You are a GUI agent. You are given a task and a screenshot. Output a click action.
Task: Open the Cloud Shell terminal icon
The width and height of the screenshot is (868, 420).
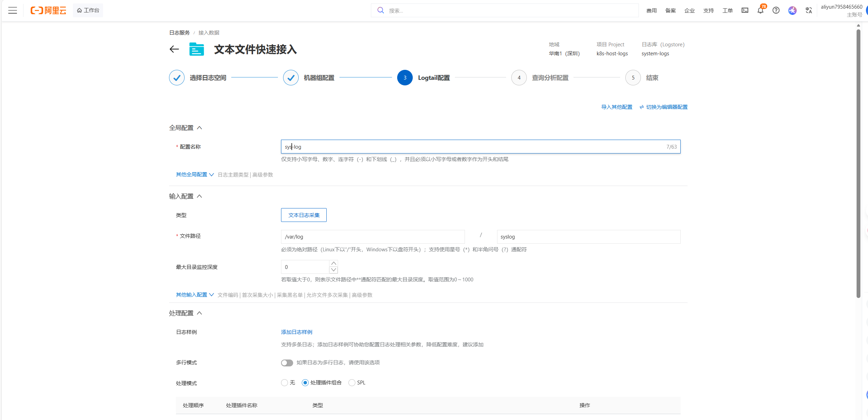tap(745, 10)
